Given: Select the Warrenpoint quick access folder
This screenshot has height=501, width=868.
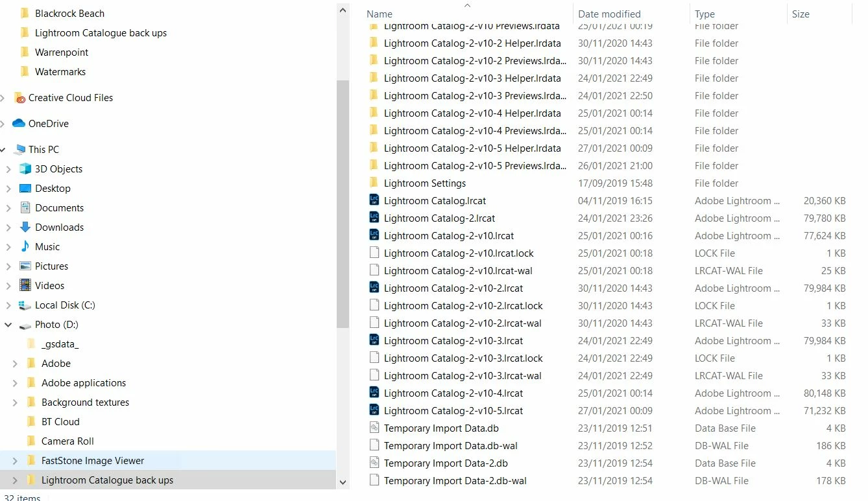Looking at the screenshot, I should (x=62, y=52).
